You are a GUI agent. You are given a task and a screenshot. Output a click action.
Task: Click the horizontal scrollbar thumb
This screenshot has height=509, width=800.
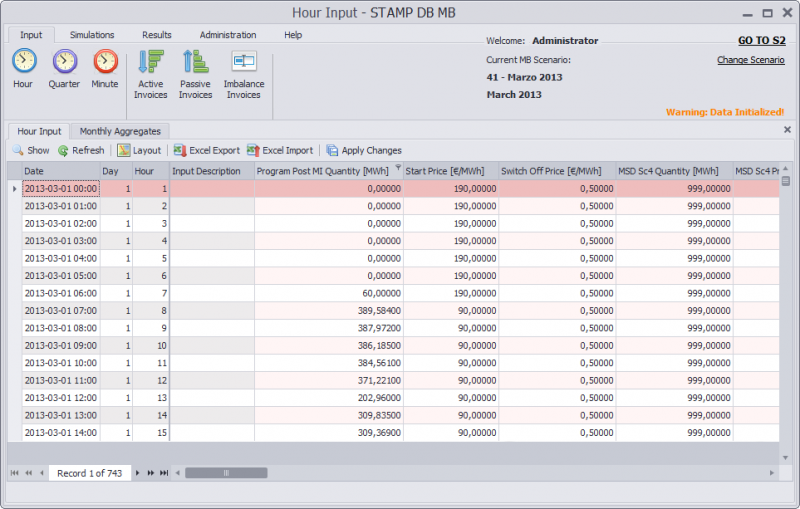pyautogui.click(x=226, y=472)
